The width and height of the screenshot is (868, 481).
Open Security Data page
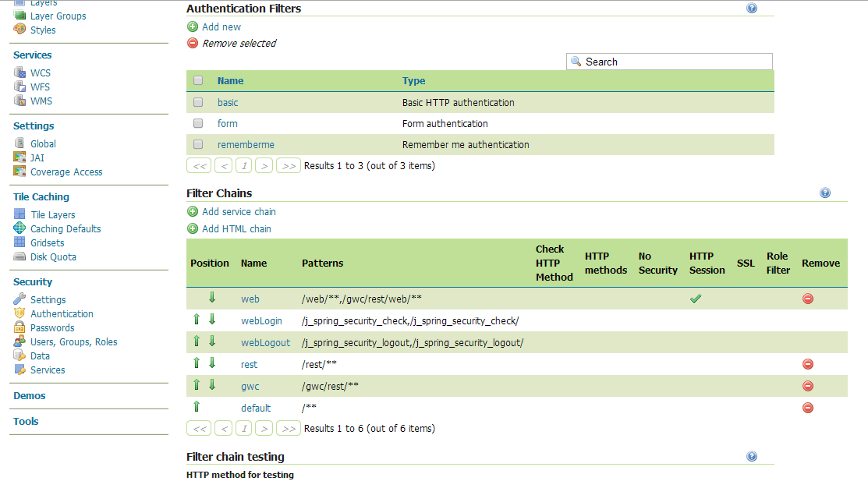tap(40, 356)
